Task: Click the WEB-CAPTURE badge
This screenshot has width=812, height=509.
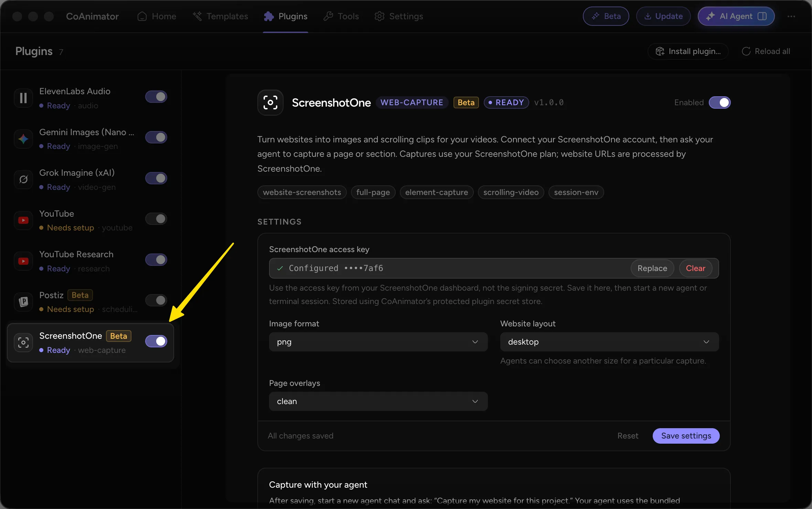Action: (412, 102)
